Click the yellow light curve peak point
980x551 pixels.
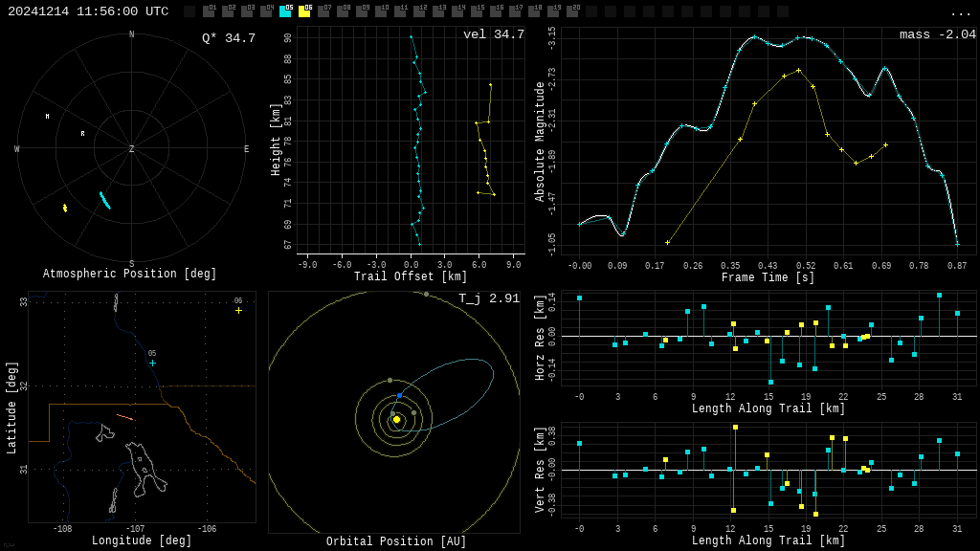point(798,70)
